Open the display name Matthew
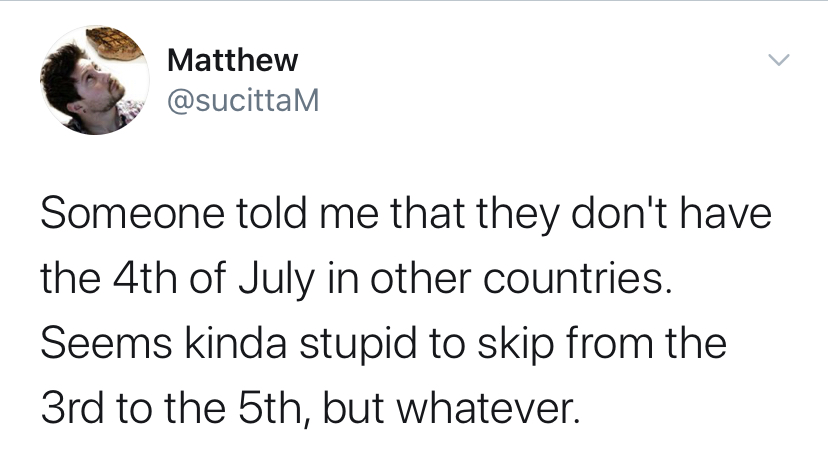The width and height of the screenshot is (828, 475). click(x=232, y=60)
